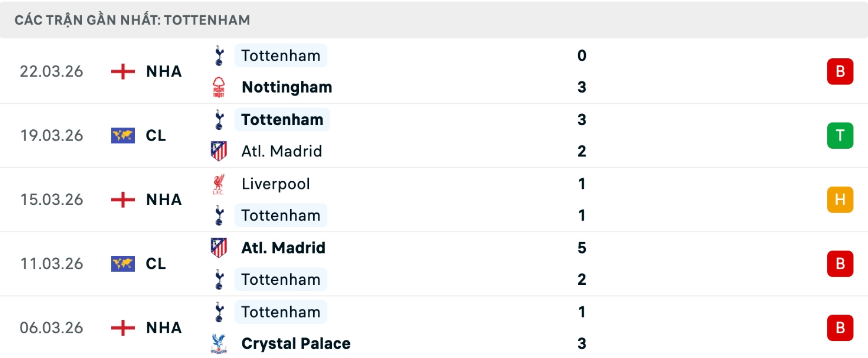The width and height of the screenshot is (868, 358).
Task: Click the CL label for 11.03.26 match
Action: (156, 264)
